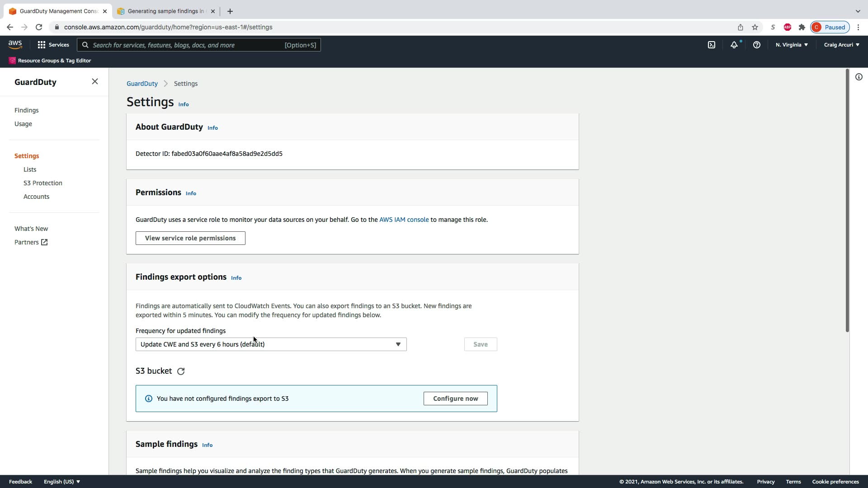
Task: Click View service role permissions button
Action: tap(190, 238)
